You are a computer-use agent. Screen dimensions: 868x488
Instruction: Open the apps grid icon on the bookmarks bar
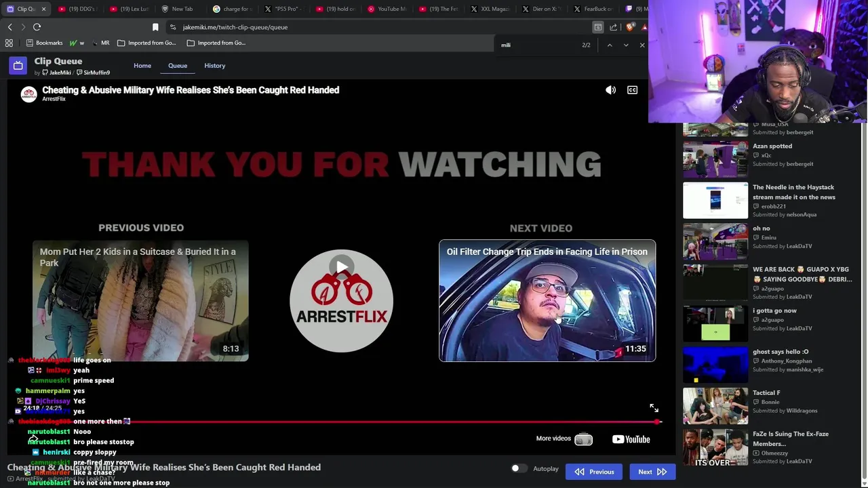[x=9, y=43]
